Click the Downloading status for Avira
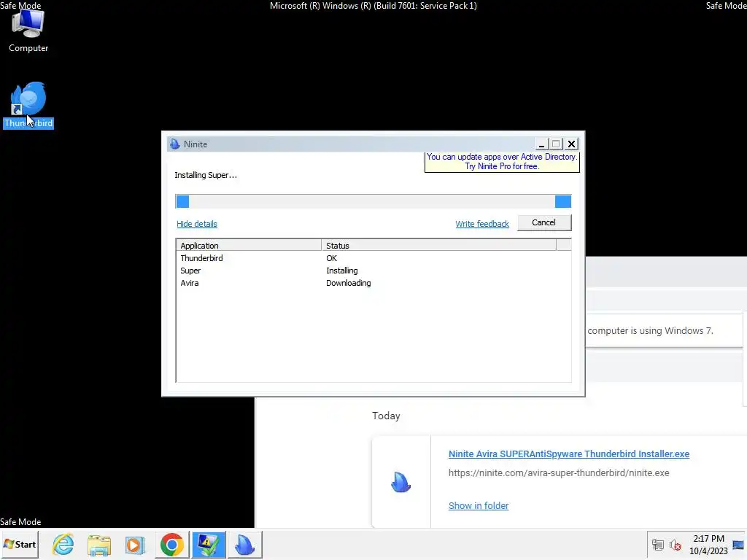This screenshot has width=747, height=560. [x=348, y=283]
